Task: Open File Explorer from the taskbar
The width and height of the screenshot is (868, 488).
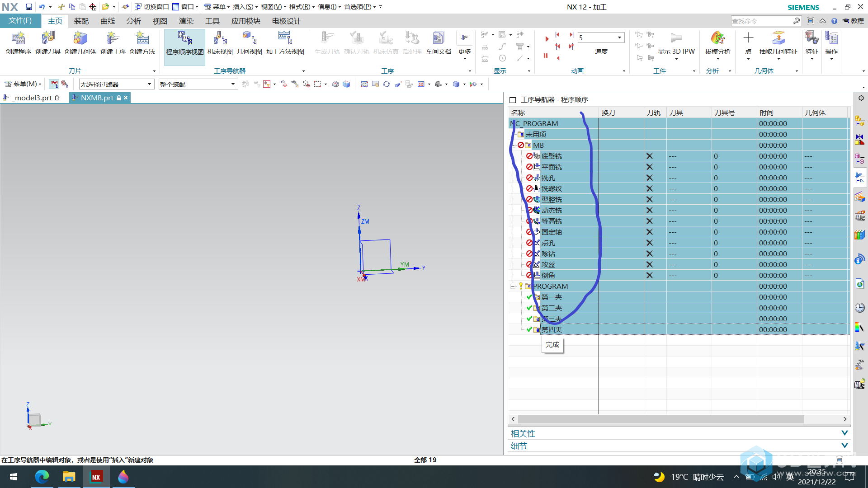Action: (x=69, y=477)
